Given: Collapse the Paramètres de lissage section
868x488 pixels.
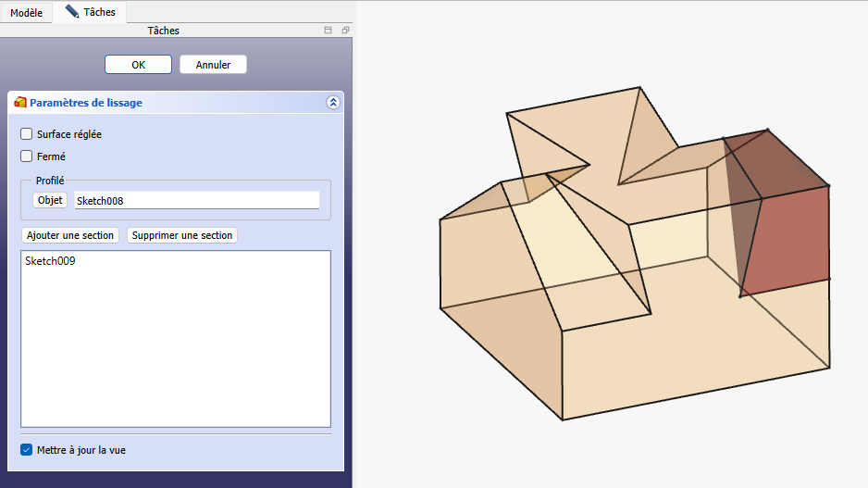Looking at the screenshot, I should click(333, 103).
